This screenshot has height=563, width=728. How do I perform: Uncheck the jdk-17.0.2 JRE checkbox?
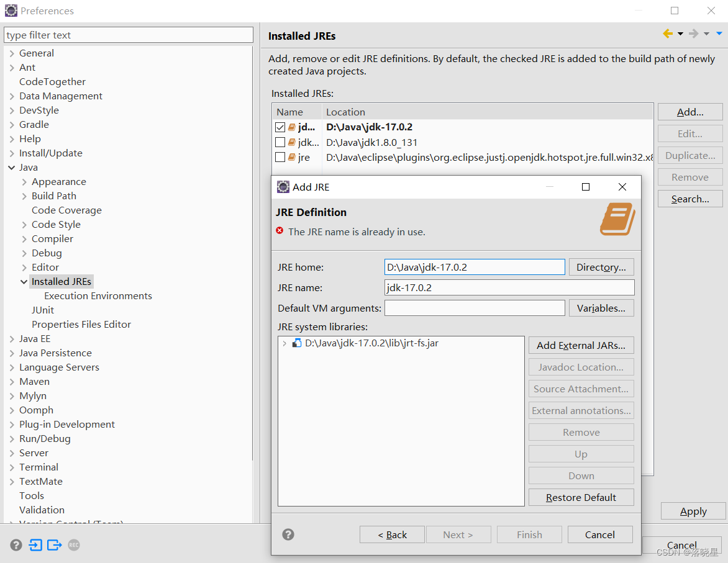pyautogui.click(x=280, y=127)
